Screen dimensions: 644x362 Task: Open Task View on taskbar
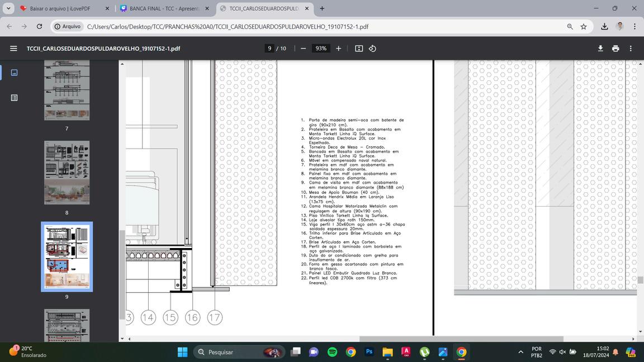[x=295, y=352]
